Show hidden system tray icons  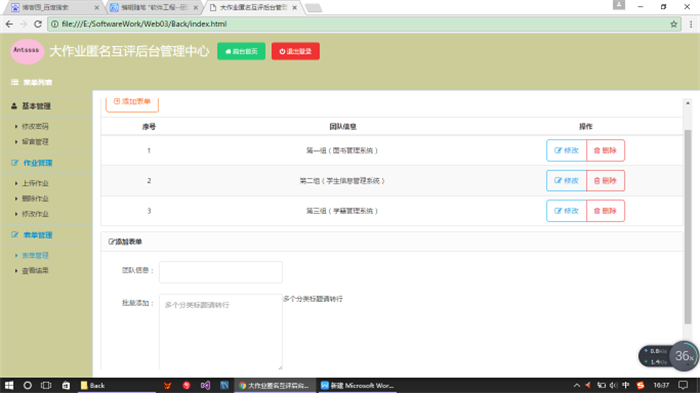coord(576,385)
